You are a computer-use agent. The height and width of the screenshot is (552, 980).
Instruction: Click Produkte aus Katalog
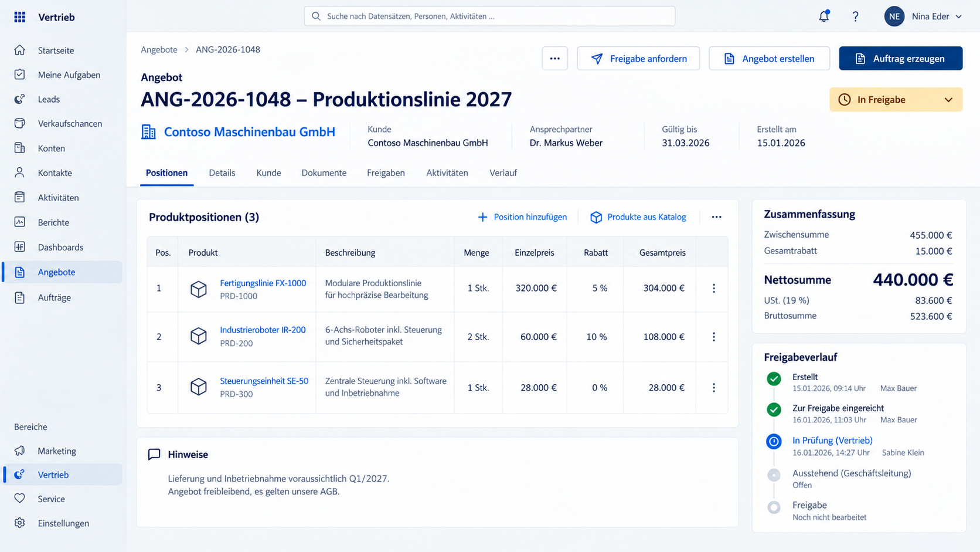point(638,217)
